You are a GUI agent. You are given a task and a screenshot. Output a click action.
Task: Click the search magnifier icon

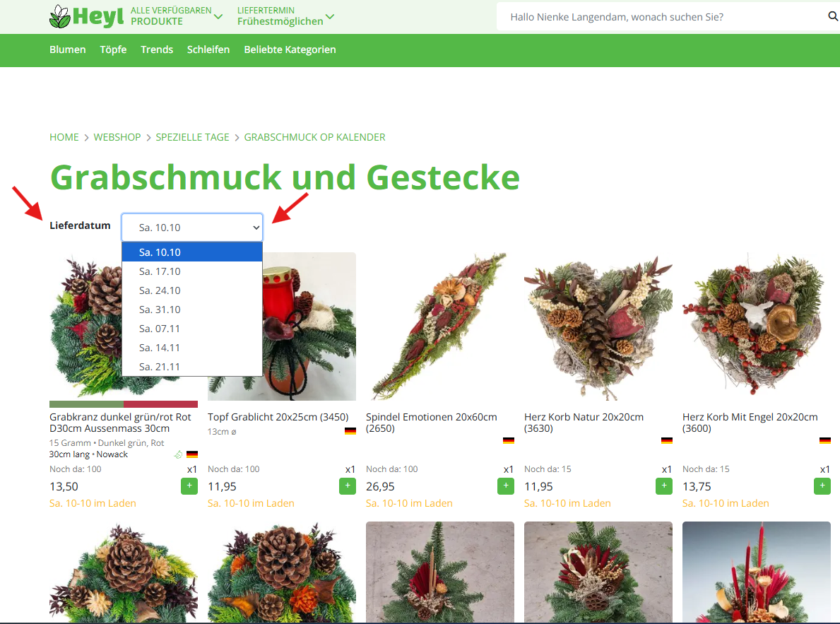pos(833,17)
